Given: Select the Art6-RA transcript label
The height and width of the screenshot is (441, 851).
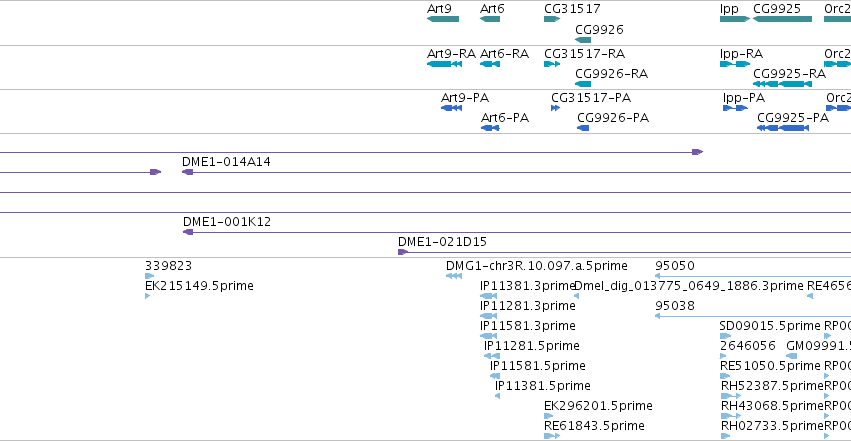Looking at the screenshot, I should click(x=504, y=54).
